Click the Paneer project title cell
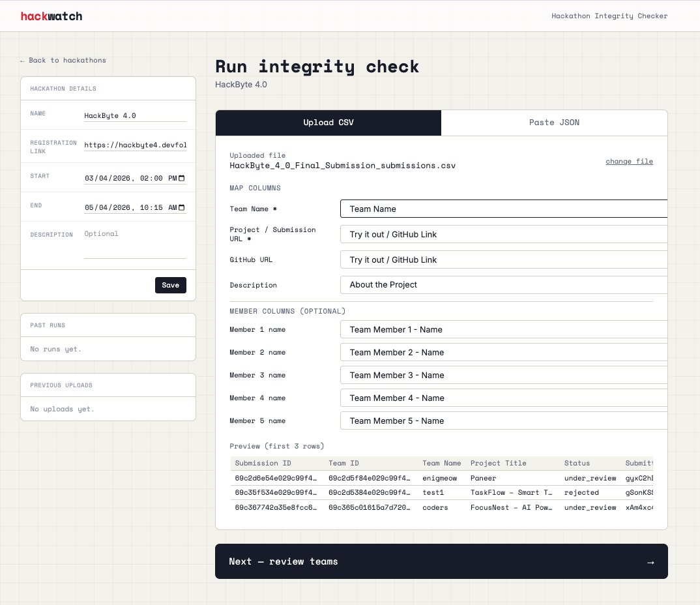This screenshot has height=605, width=700. point(483,478)
